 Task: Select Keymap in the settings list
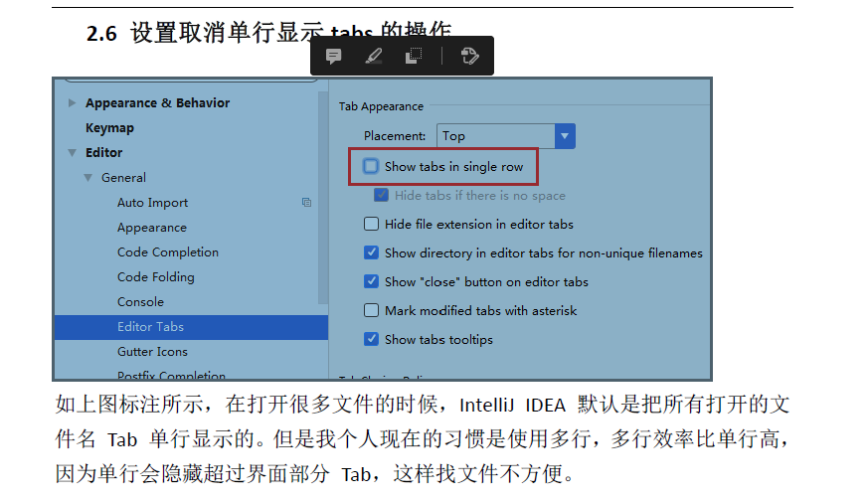point(109,128)
